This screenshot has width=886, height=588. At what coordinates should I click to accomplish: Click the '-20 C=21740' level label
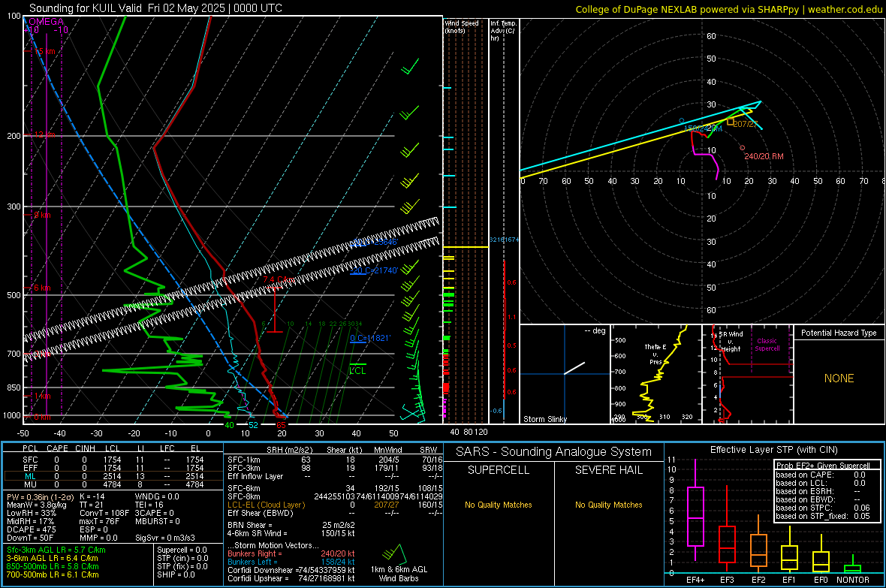[x=374, y=271]
